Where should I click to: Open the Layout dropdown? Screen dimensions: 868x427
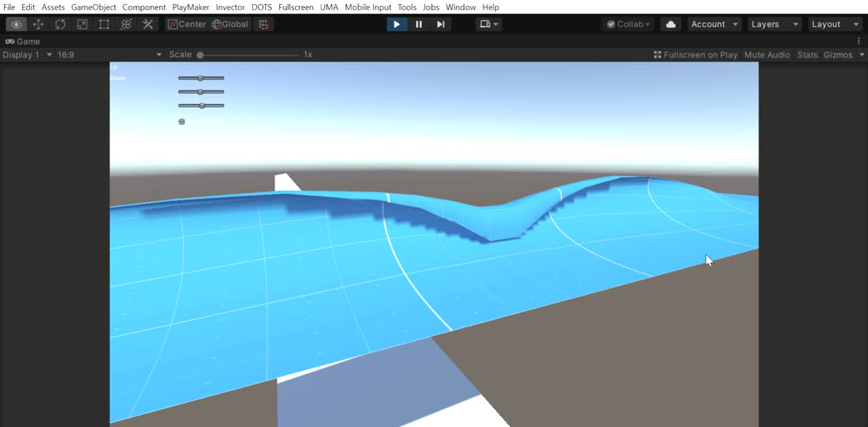click(x=835, y=24)
